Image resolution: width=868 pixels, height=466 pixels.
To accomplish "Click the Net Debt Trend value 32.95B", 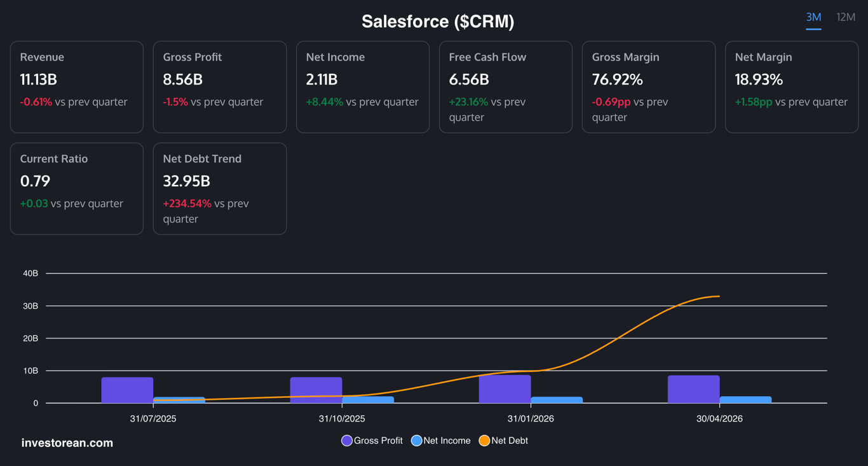I will [x=187, y=181].
